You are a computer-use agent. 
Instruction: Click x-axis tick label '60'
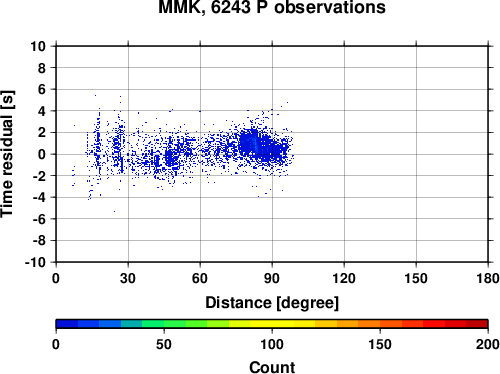[x=200, y=278]
